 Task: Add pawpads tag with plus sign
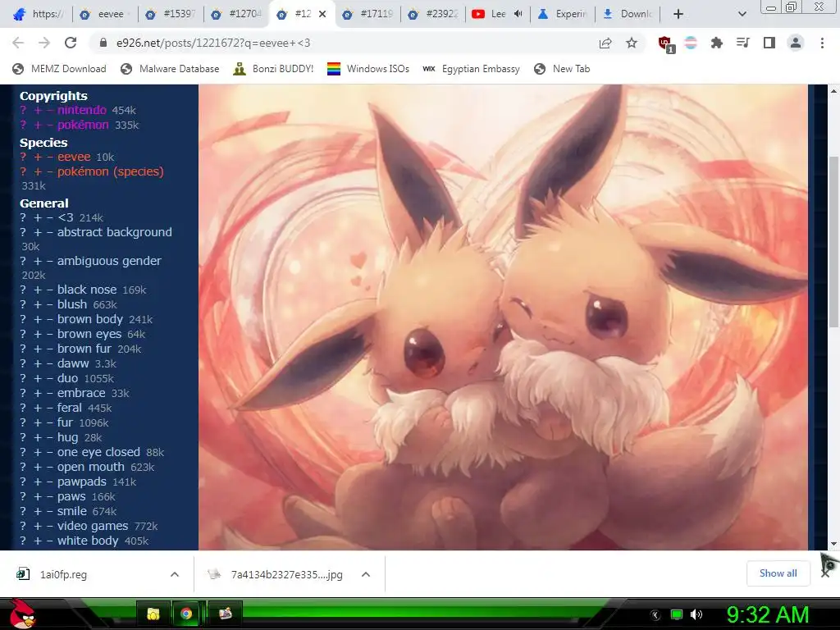pos(38,482)
